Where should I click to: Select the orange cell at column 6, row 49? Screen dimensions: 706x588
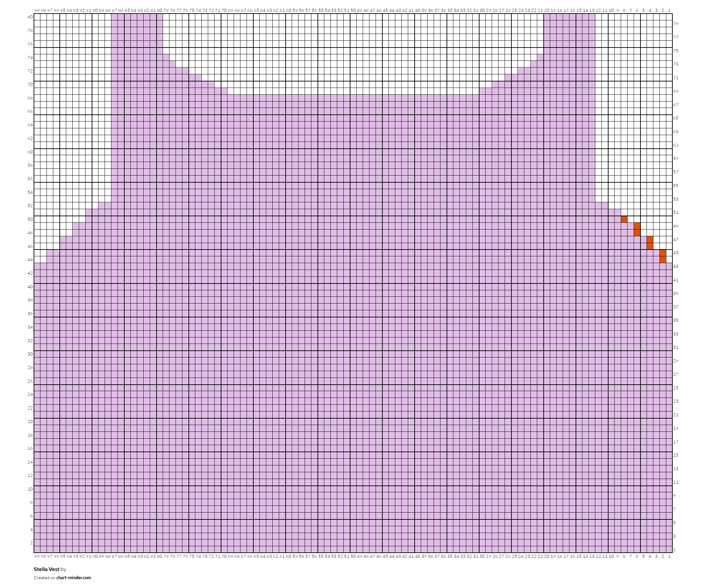point(637,226)
